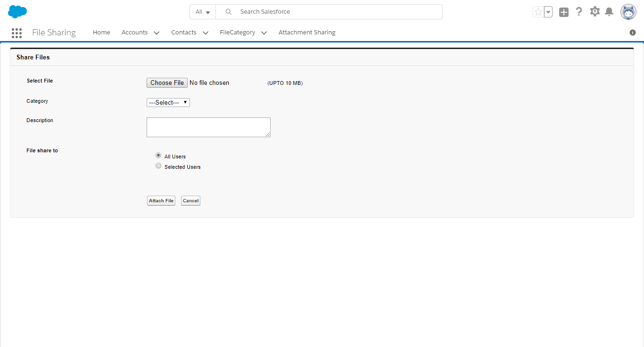This screenshot has height=347, width=644.
Task: Open the notifications bell
Action: pyautogui.click(x=609, y=12)
